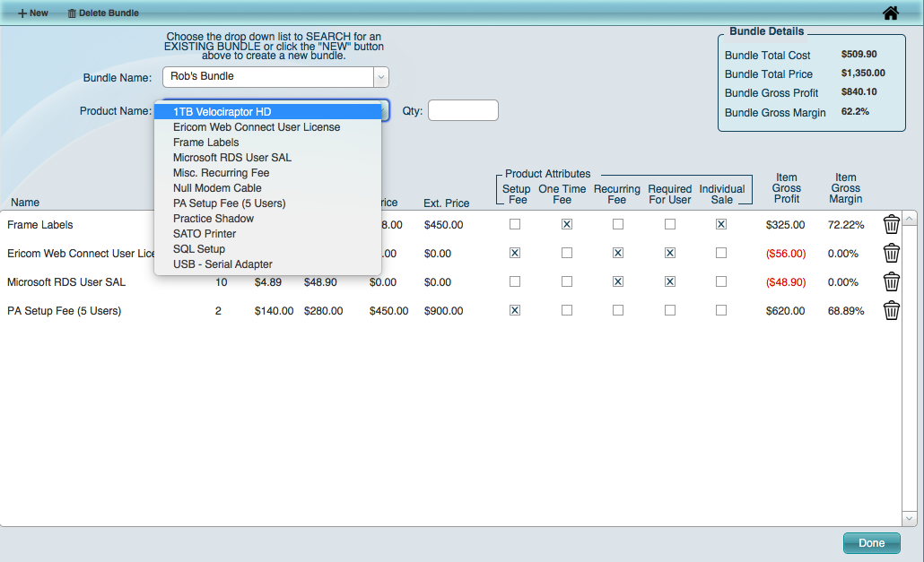Image resolution: width=924 pixels, height=562 pixels.
Task: Create a new bundle with New button
Action: (x=33, y=13)
